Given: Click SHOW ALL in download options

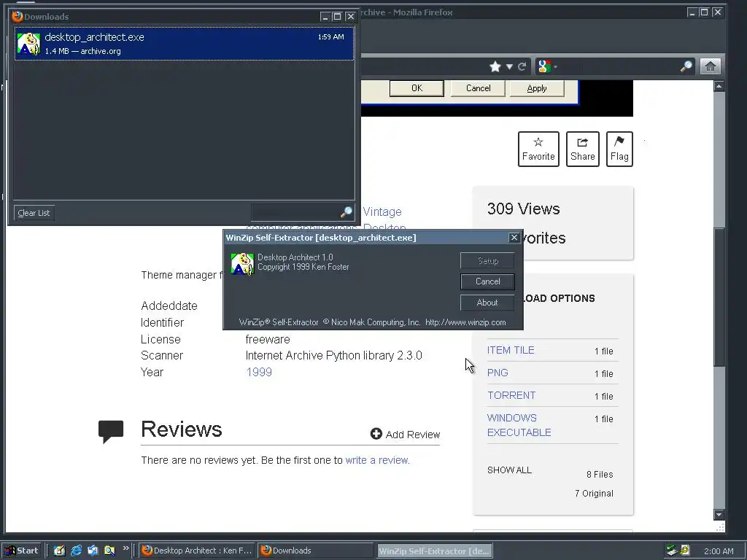Looking at the screenshot, I should click(509, 470).
